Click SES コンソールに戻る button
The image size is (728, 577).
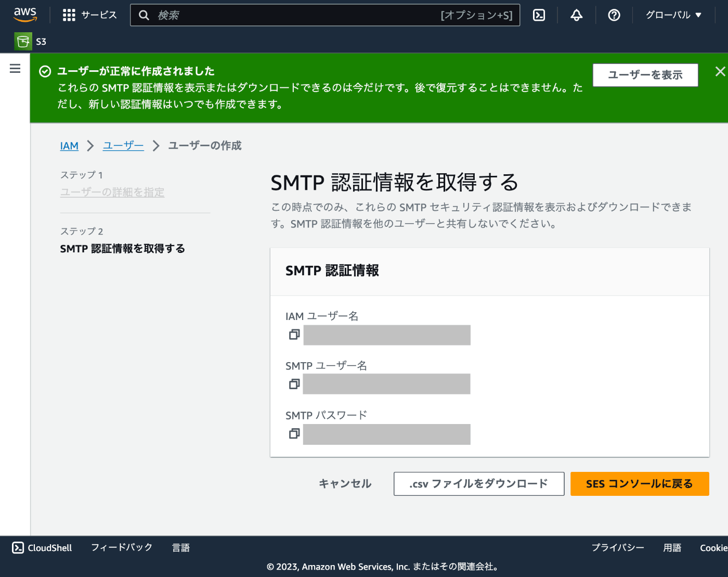pyautogui.click(x=640, y=484)
